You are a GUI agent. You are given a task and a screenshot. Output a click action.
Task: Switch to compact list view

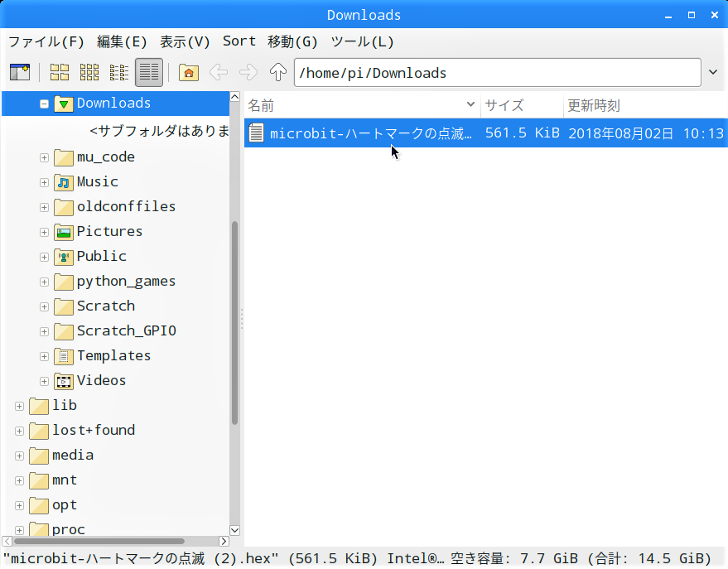pos(119,72)
